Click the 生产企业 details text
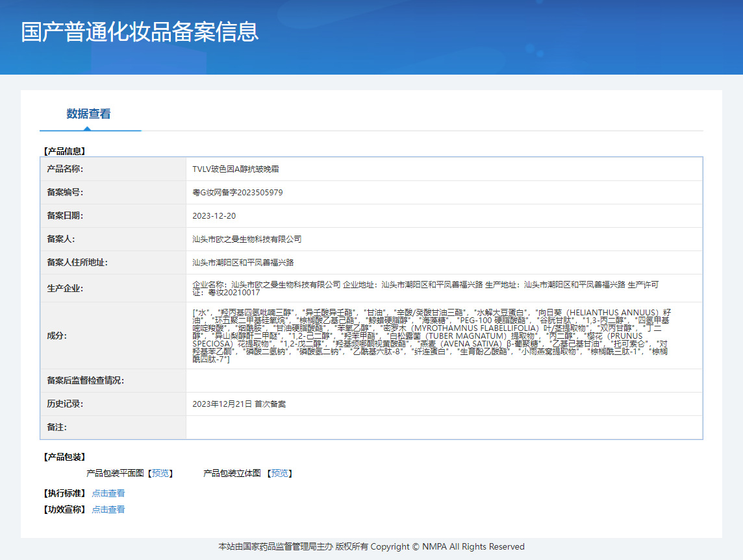This screenshot has height=560, width=743. (x=426, y=289)
